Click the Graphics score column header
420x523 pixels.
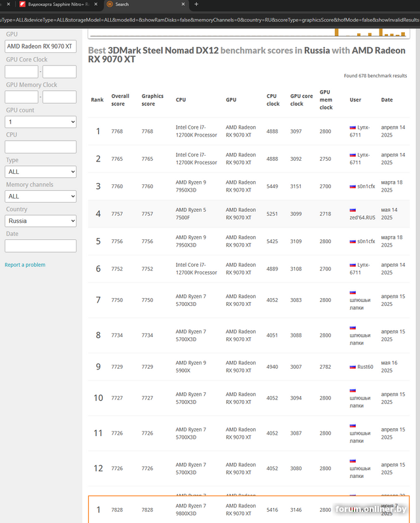pyautogui.click(x=152, y=100)
